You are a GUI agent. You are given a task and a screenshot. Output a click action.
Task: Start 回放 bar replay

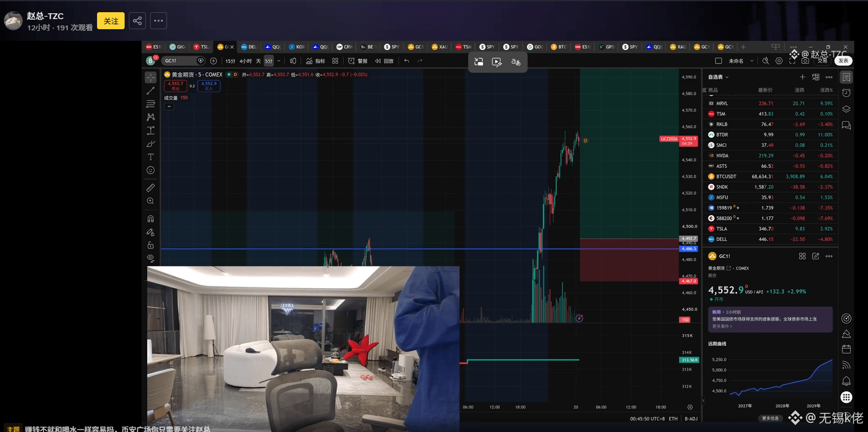[x=384, y=61]
